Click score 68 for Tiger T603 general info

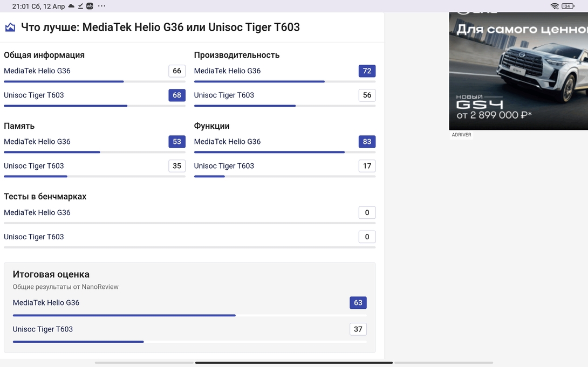click(x=177, y=95)
